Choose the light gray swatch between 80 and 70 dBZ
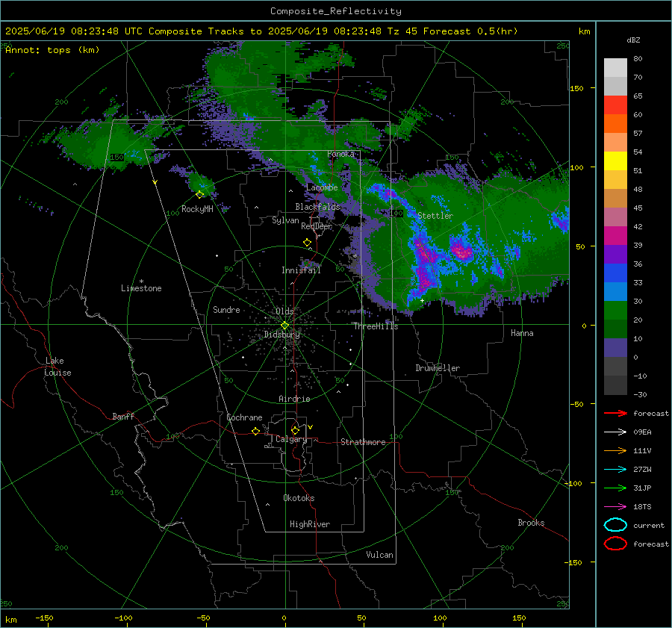 pyautogui.click(x=615, y=68)
